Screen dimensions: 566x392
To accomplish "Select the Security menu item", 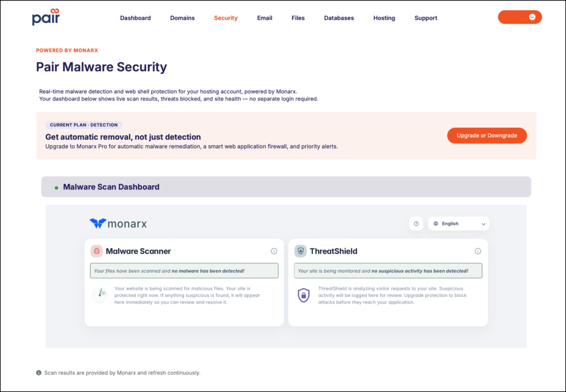I will pyautogui.click(x=226, y=18).
